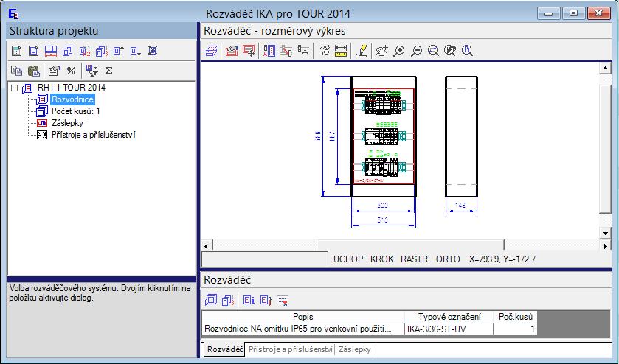Click the horizontal scrollbar left arrow
This screenshot has width=619, height=364.
206,245
